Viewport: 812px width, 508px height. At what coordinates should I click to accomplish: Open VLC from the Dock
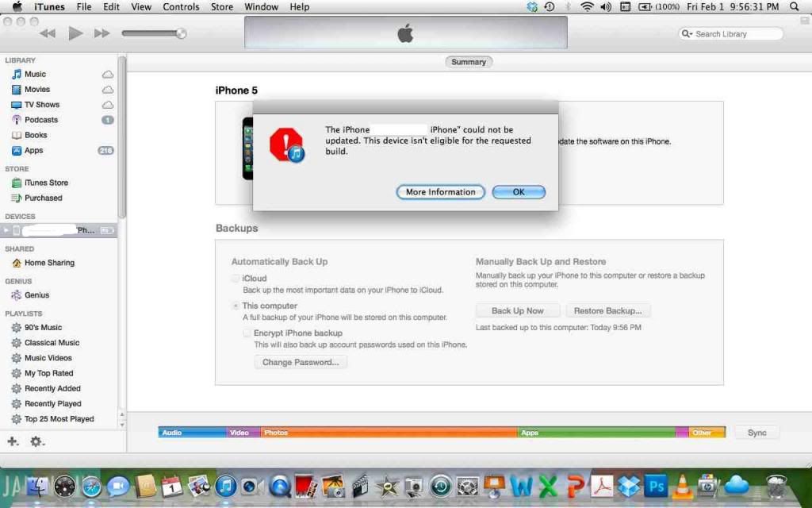683,487
